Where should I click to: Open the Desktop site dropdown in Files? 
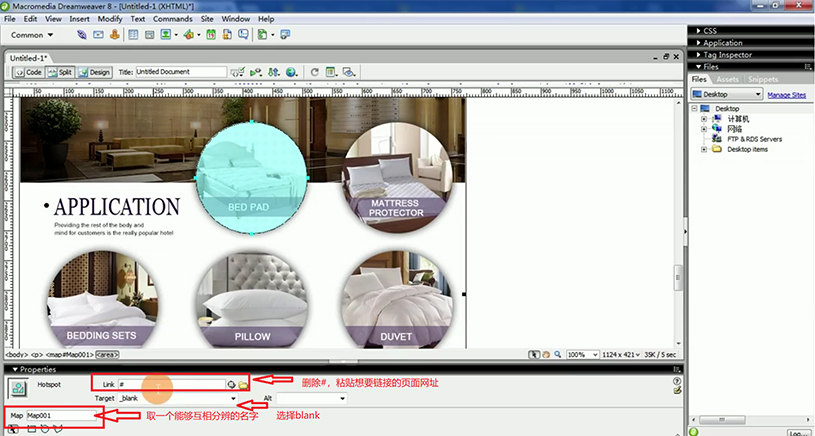click(726, 94)
